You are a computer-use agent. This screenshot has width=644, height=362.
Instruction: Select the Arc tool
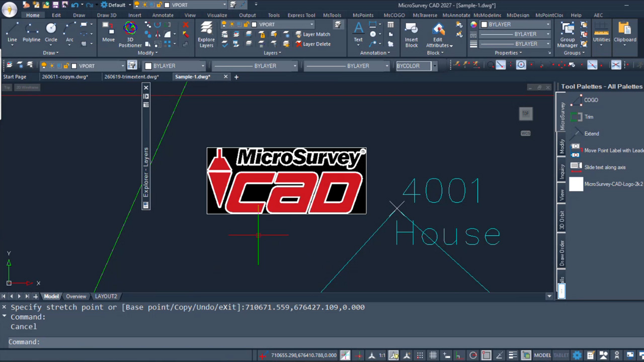point(69,33)
